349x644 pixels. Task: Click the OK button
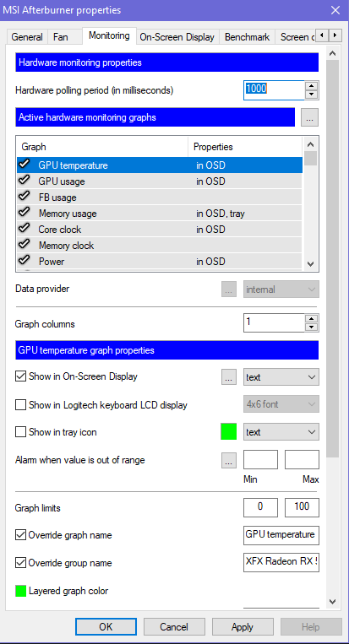click(x=106, y=627)
